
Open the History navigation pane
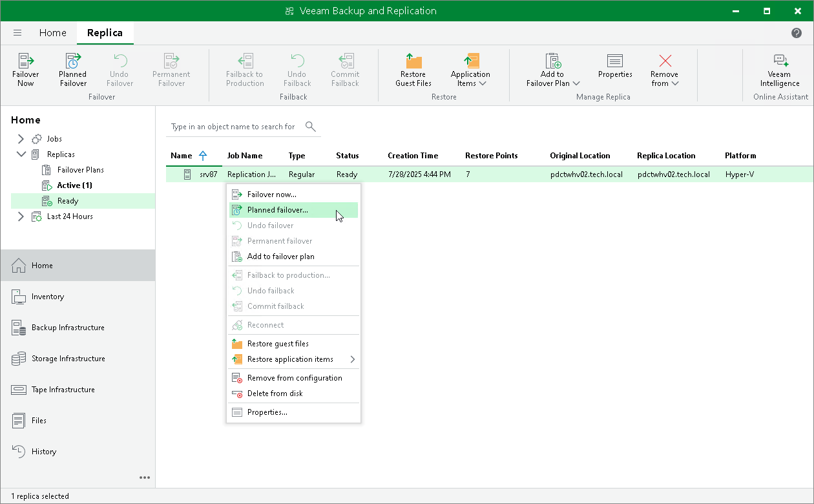pyautogui.click(x=78, y=452)
